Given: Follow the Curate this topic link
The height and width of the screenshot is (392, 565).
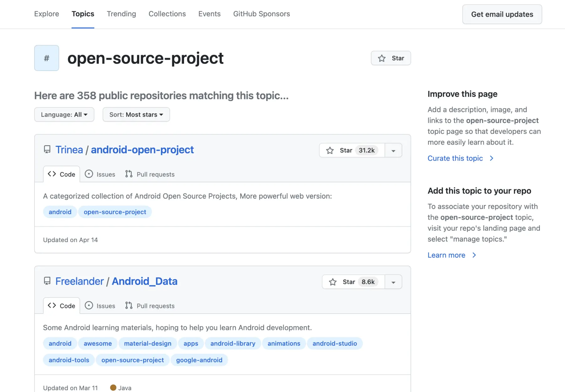Looking at the screenshot, I should (455, 158).
